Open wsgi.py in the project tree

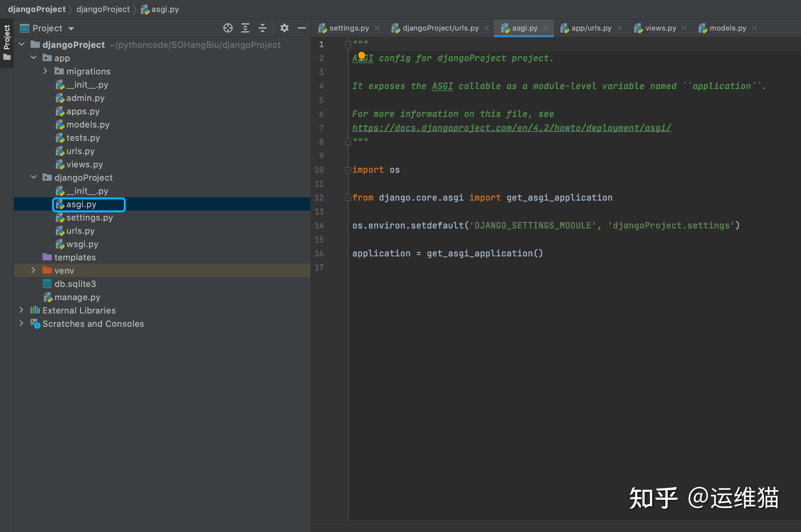(82, 244)
